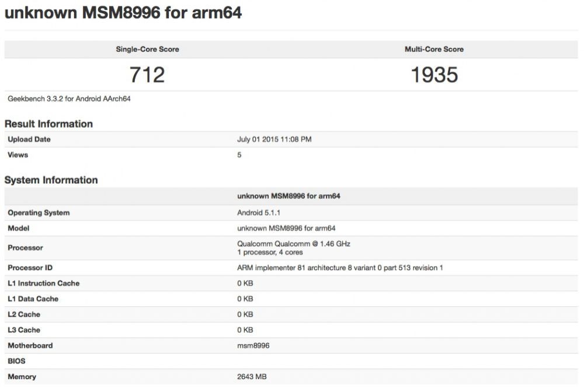
Task: Click the Result Information heading
Action: [48, 124]
